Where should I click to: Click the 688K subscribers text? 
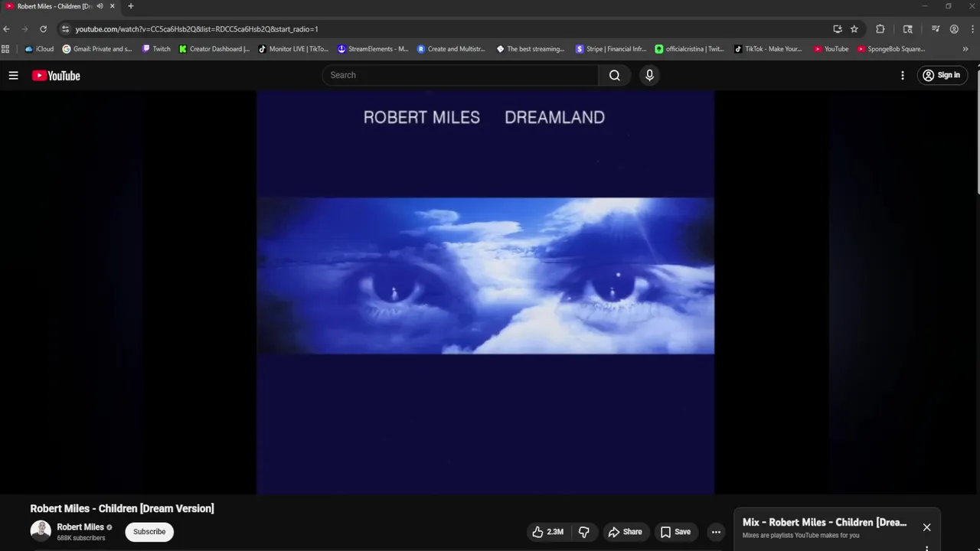80,538
